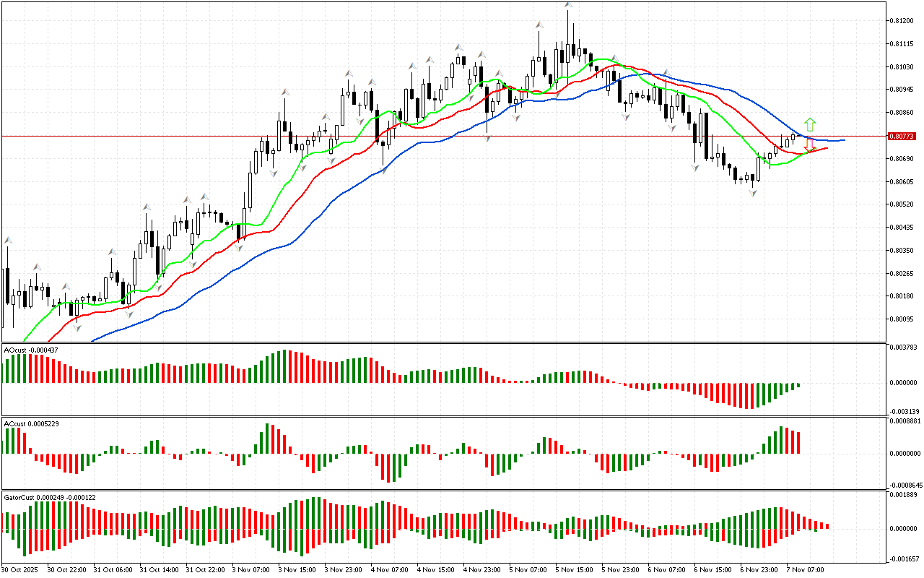Click the green up arrow signal

pos(810,124)
